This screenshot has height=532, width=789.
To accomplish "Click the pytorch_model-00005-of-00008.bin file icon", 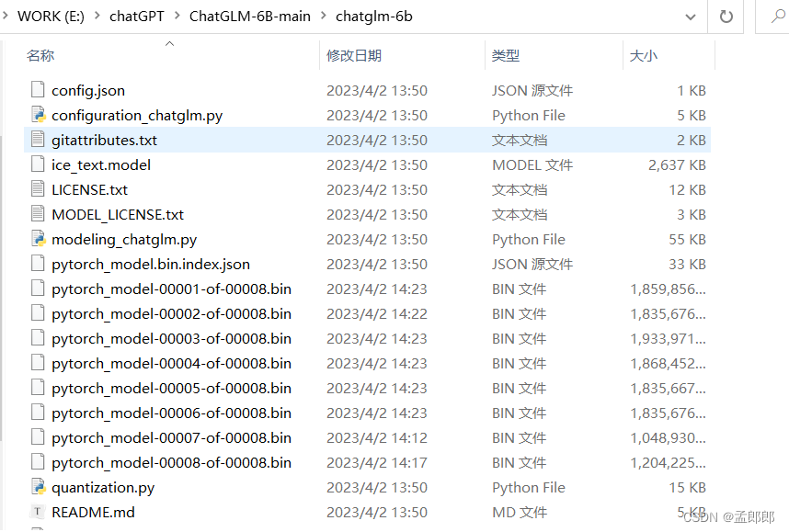I will coord(38,387).
